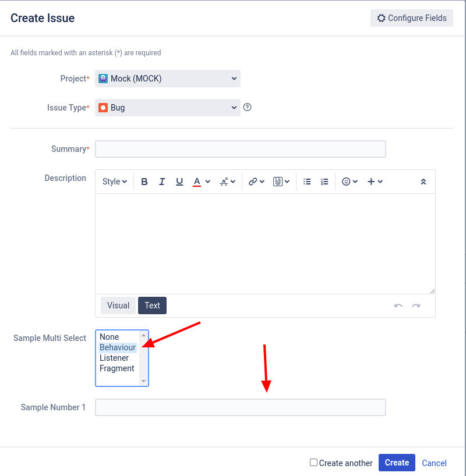This screenshot has width=466, height=476.
Task: Toggle italic formatting
Action: tap(162, 182)
